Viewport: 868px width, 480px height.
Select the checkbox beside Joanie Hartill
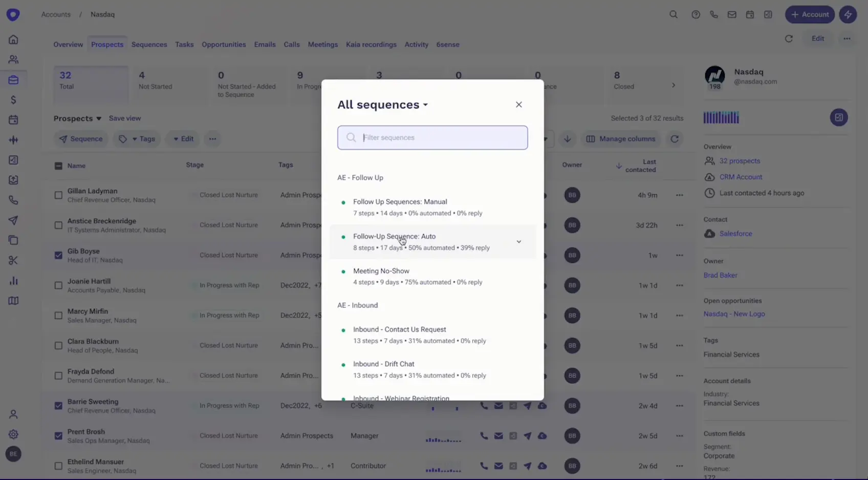pyautogui.click(x=58, y=285)
